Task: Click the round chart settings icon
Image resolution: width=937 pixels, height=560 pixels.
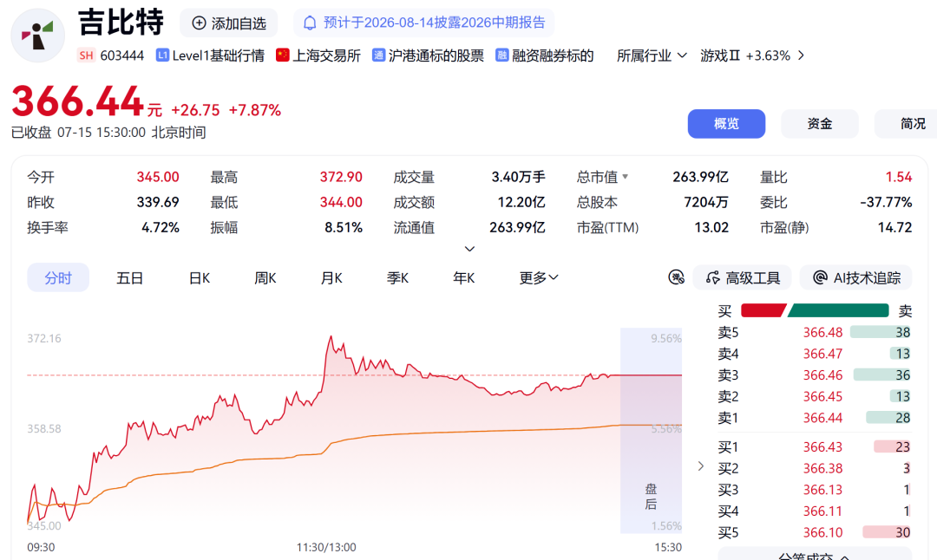Action: [x=676, y=277]
